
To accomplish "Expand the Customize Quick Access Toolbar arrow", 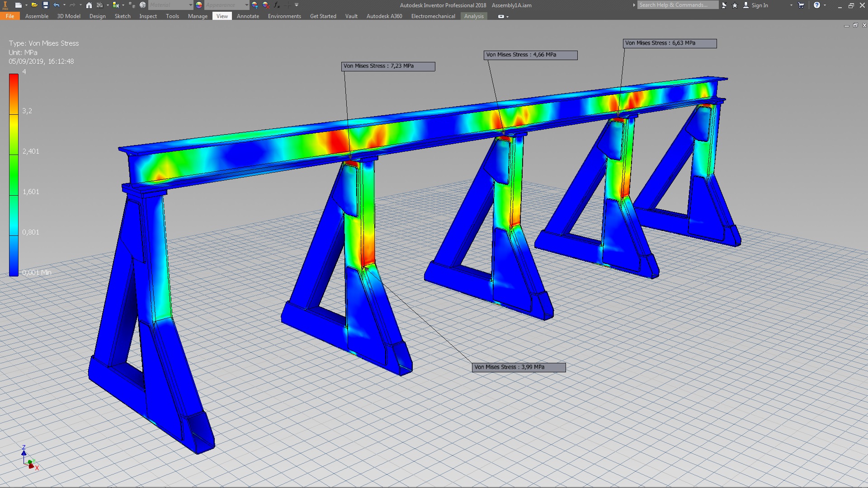I will [x=297, y=5].
